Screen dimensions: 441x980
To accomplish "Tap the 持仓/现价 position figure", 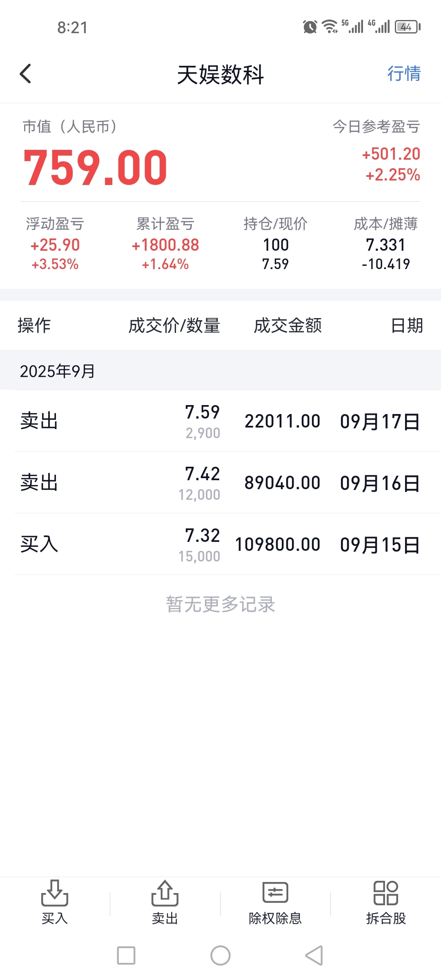I will (x=276, y=245).
